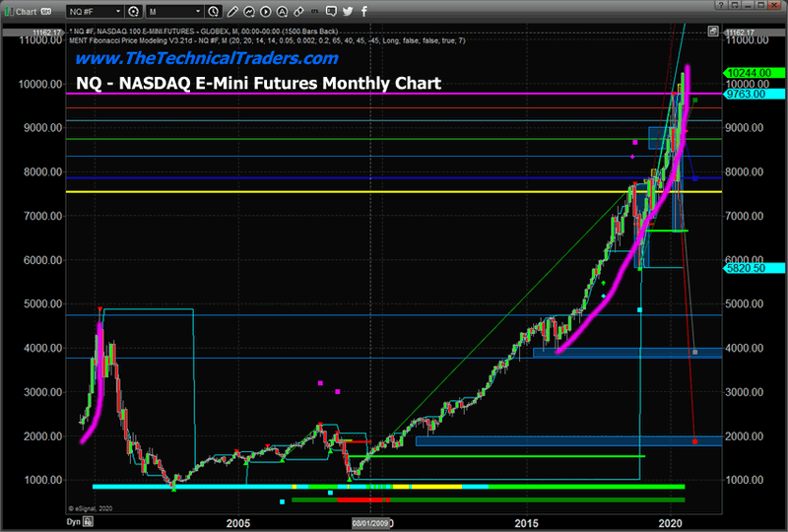Open the chart studies icon
This screenshot has width=788, height=532.
(x=249, y=11)
